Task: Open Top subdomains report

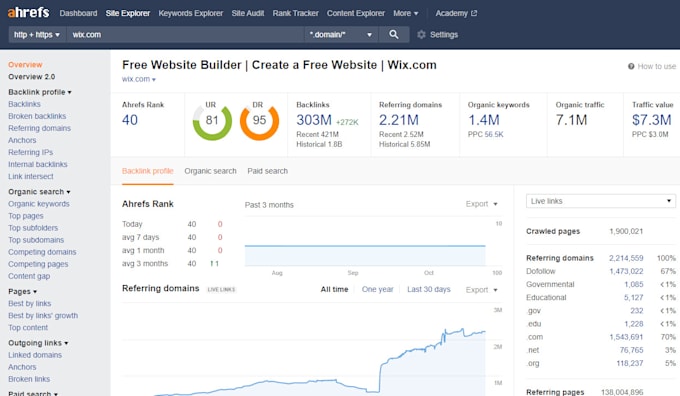Action: (x=36, y=240)
